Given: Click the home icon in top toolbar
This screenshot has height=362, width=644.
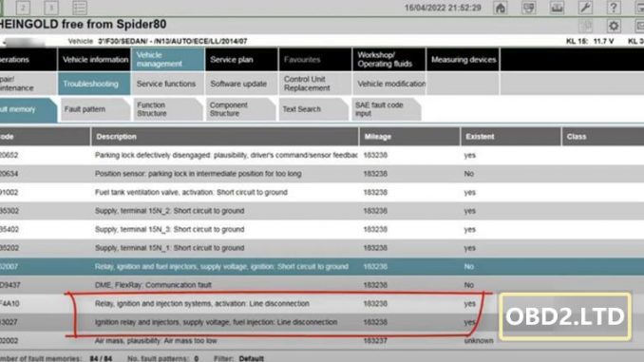Looking at the screenshot, I should coord(501,8).
